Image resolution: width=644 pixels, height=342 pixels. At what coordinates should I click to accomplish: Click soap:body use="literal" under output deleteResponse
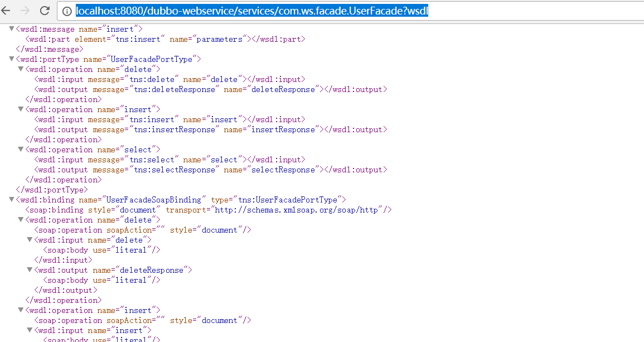pyautogui.click(x=102, y=280)
